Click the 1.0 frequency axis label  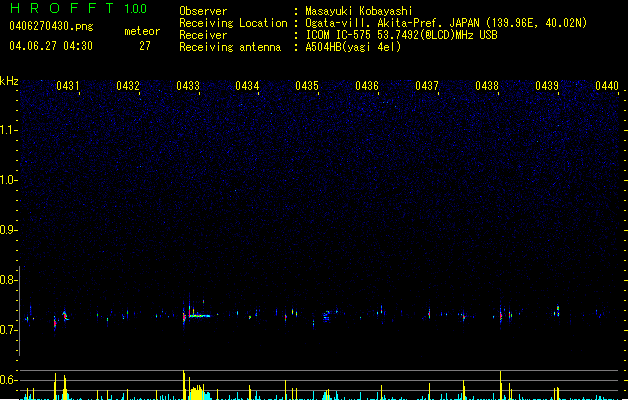click(x=8, y=180)
